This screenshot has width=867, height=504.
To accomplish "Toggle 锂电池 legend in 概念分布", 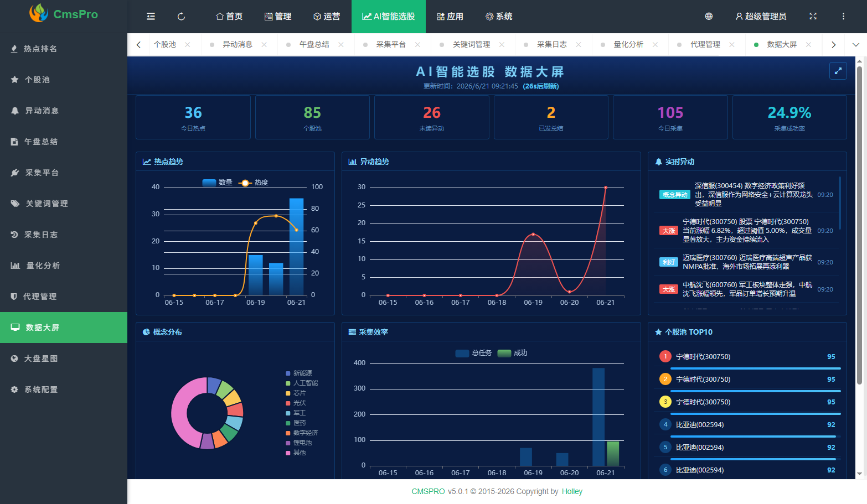I will point(298,443).
